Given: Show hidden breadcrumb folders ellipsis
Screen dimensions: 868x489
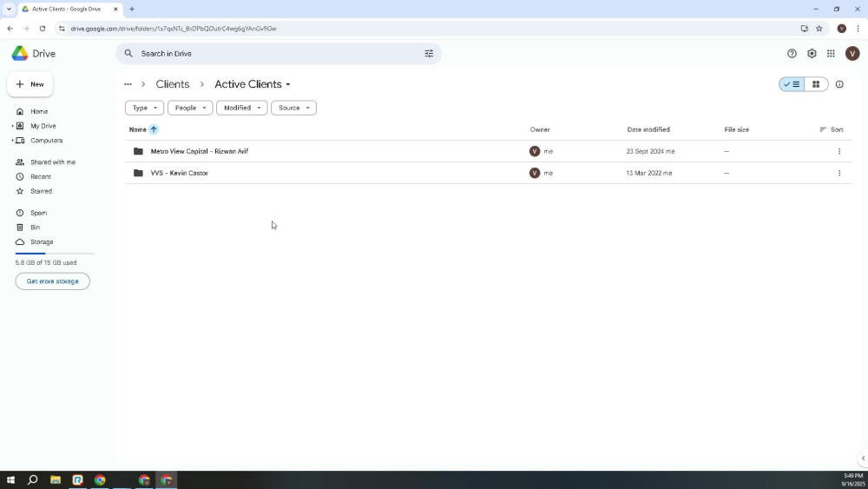Looking at the screenshot, I should [128, 84].
